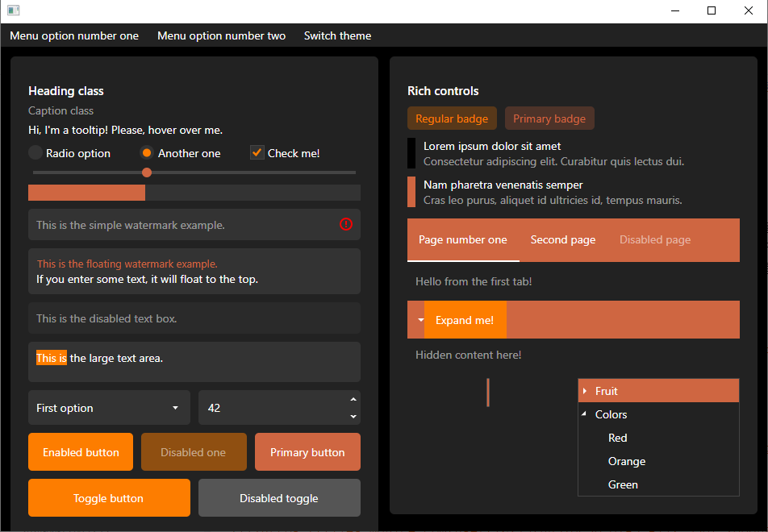The height and width of the screenshot is (532, 768).
Task: Select 'Orange' in the Colors tree
Action: pyautogui.click(x=626, y=461)
